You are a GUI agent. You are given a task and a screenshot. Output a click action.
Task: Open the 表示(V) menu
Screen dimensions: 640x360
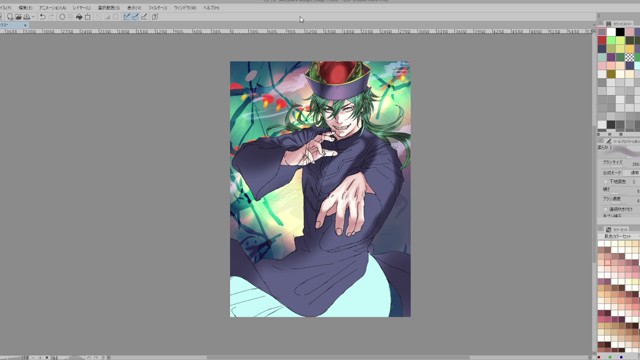click(134, 8)
